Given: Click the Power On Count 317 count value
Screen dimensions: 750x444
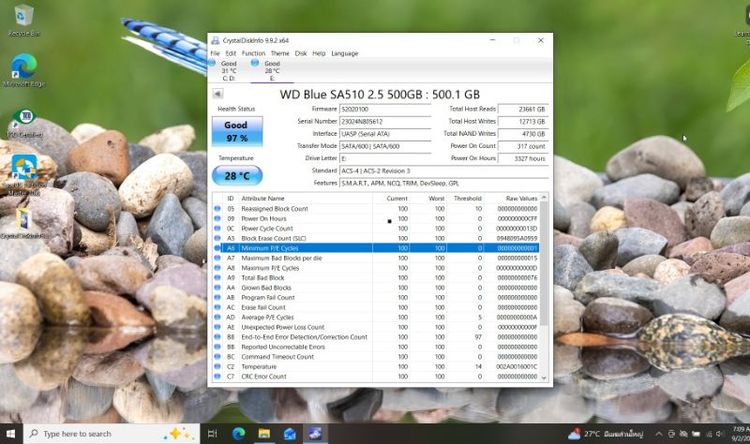Looking at the screenshot, I should [523, 146].
